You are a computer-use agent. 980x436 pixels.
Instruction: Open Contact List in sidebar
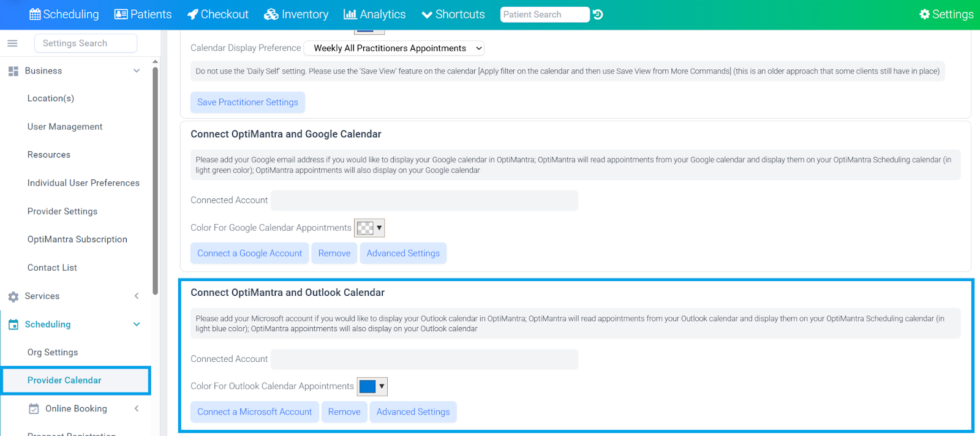[52, 268]
